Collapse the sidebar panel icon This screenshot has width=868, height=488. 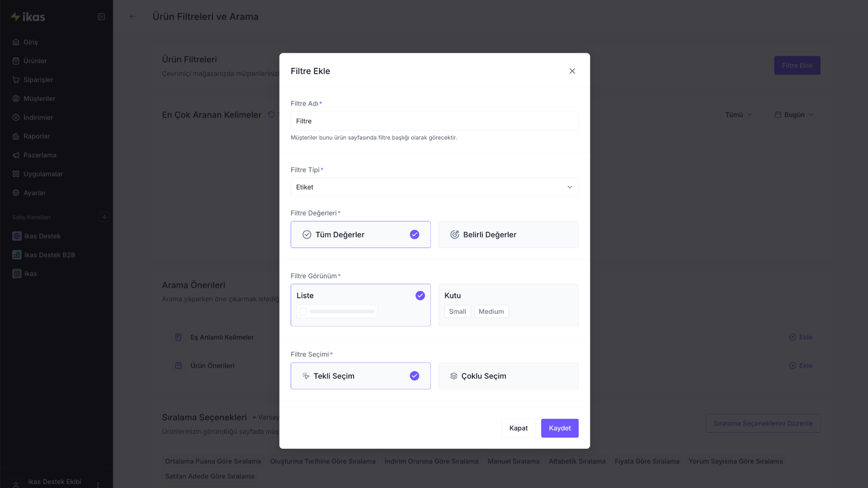(x=101, y=17)
